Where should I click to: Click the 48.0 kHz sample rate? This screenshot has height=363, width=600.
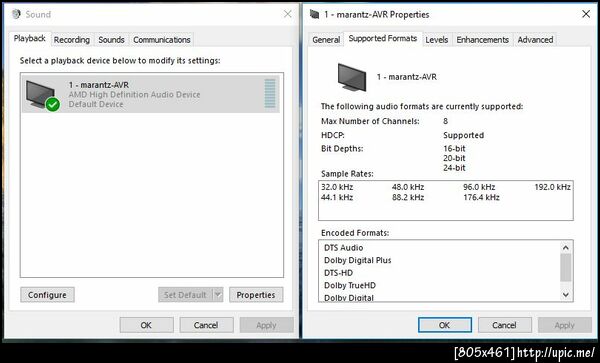408,187
